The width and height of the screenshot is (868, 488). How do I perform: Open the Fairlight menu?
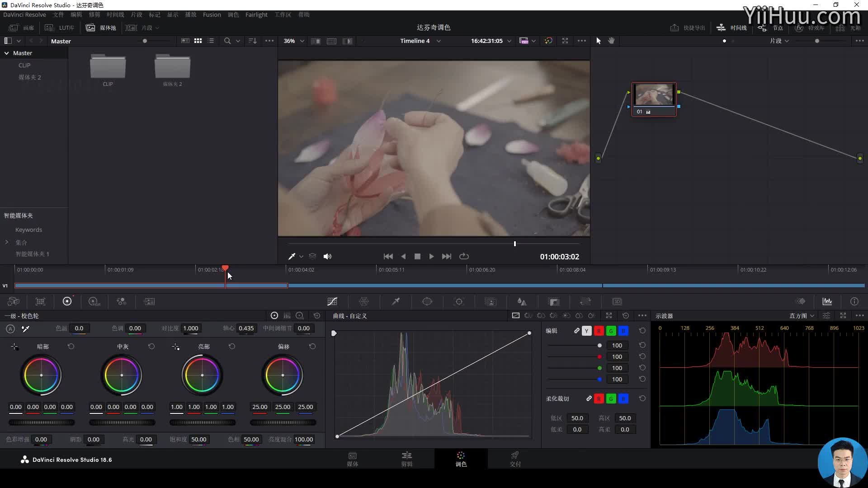pyautogui.click(x=256, y=14)
